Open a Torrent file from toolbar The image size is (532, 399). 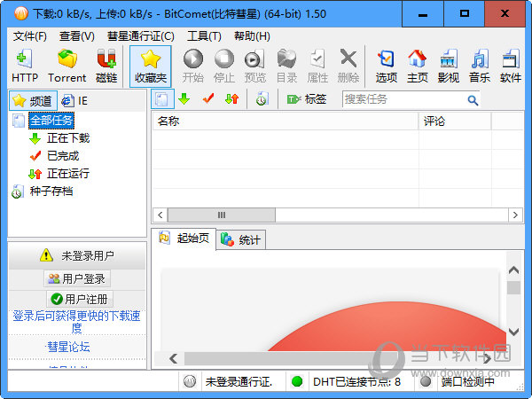coord(66,66)
